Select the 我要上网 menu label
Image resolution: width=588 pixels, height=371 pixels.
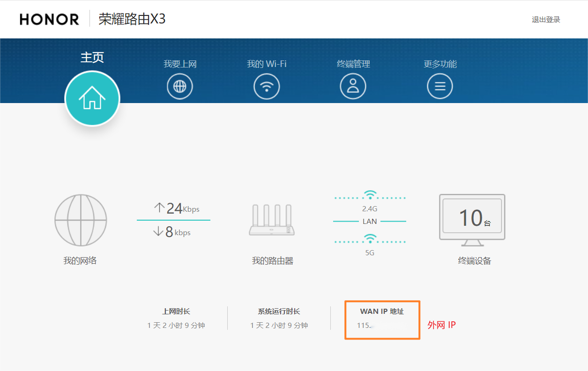[x=180, y=64]
